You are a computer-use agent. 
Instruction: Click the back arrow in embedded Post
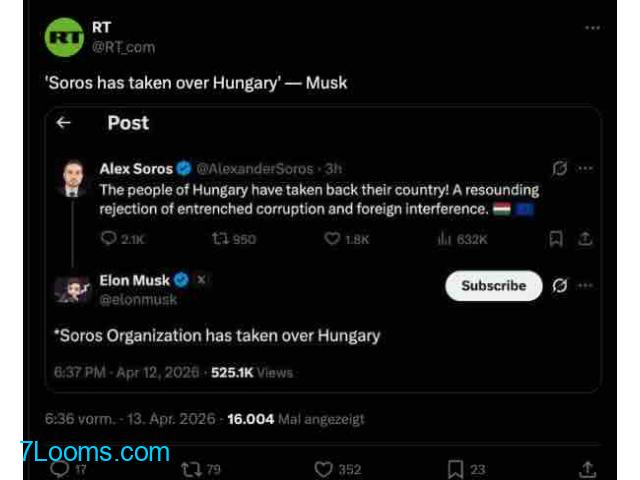[64, 123]
